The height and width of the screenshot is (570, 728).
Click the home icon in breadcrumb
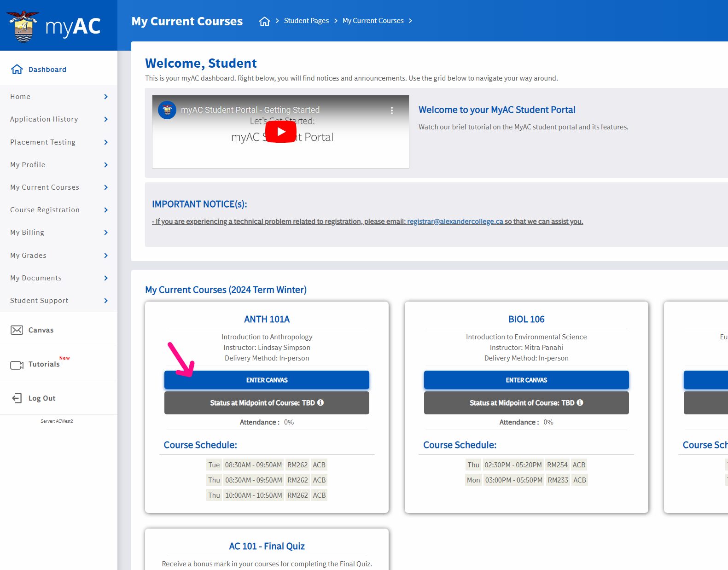[264, 21]
